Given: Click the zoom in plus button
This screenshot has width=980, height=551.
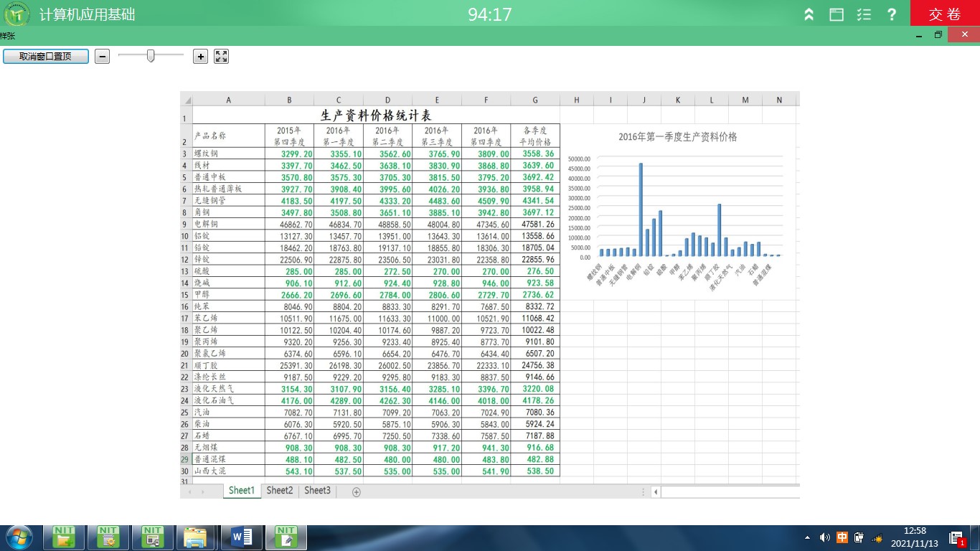Looking at the screenshot, I should click(200, 57).
